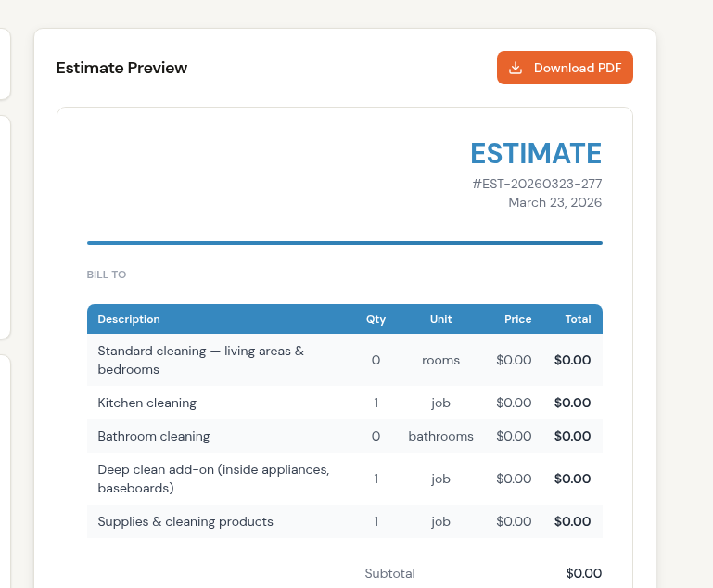The height and width of the screenshot is (588, 713).
Task: Click the date March 23, 2026
Action: click(x=554, y=202)
